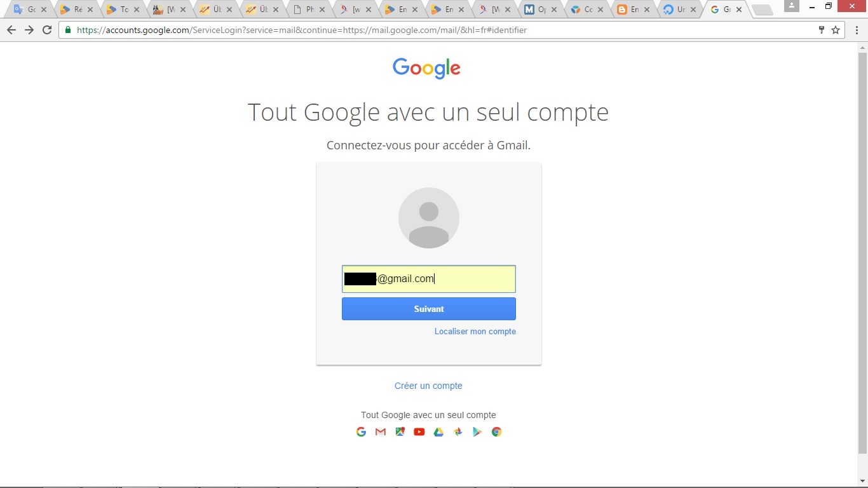Viewport: 868px width, 488px height.
Task: Close the 'Cc' tab
Action: coord(600,10)
